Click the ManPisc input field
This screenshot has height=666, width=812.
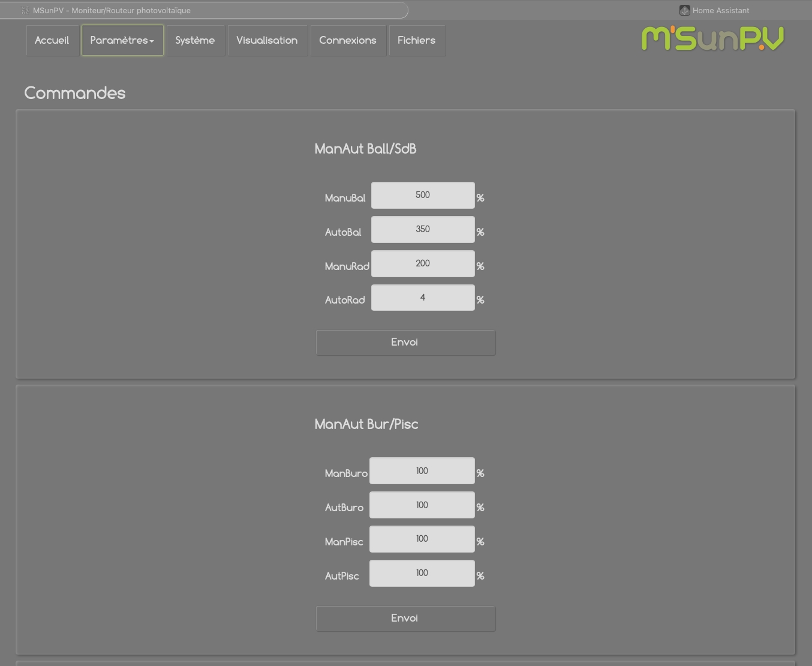422,539
